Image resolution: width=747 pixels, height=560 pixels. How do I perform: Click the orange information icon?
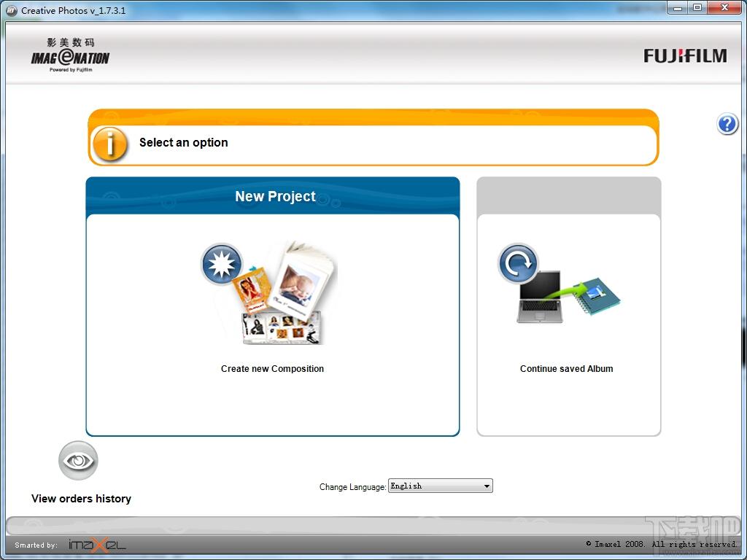(x=110, y=144)
